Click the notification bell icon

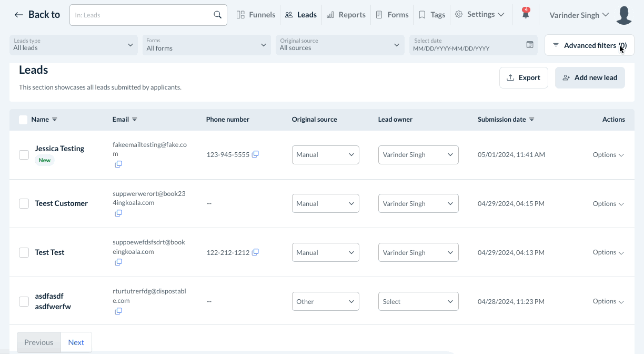[525, 15]
